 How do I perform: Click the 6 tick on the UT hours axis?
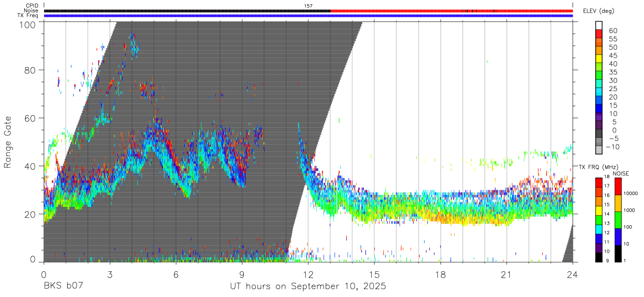[x=176, y=274]
